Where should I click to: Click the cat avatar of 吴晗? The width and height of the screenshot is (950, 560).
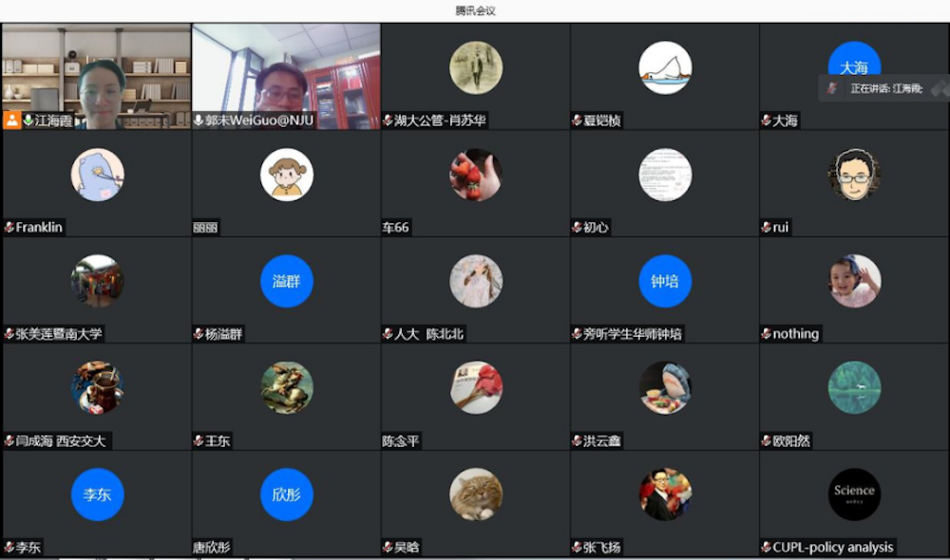(476, 494)
